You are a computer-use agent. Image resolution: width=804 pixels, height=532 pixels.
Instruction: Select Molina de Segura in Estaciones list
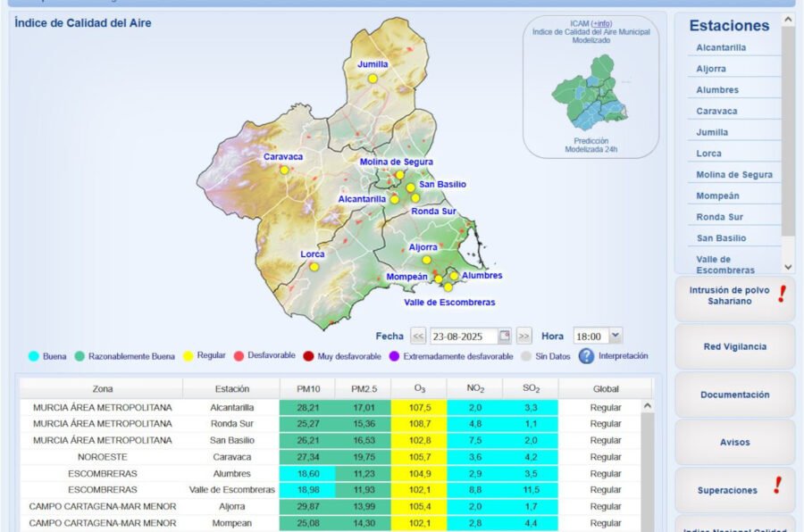coord(734,175)
